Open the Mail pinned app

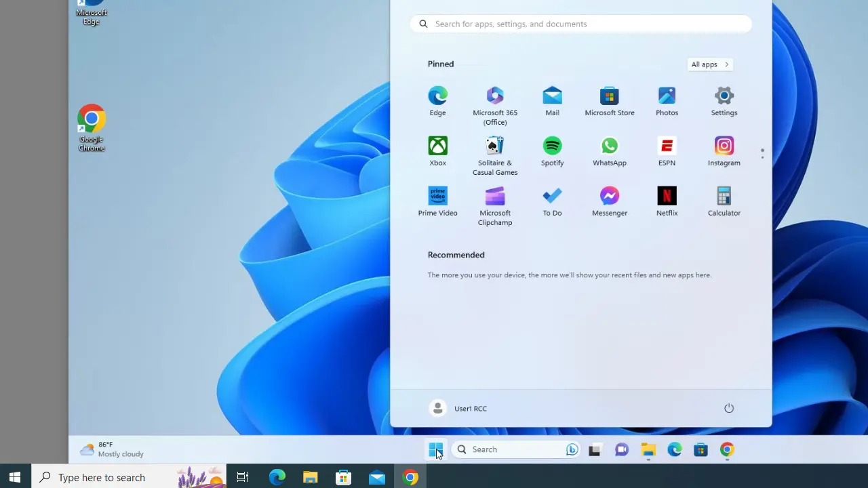(552, 102)
